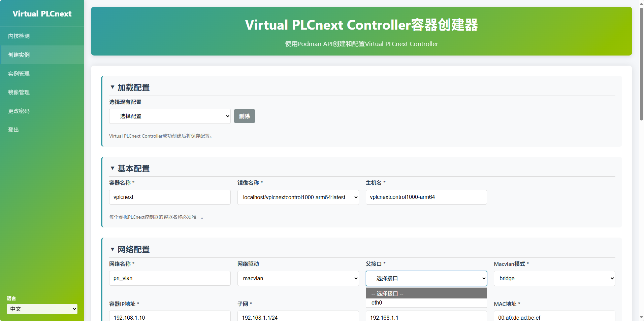Open the 网络驱动 macvlan dropdown

(x=298, y=278)
